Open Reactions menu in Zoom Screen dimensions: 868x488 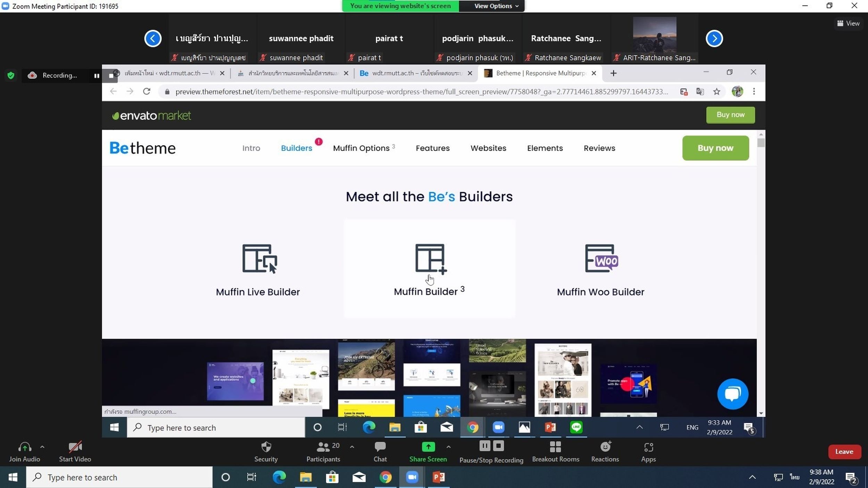(x=605, y=452)
